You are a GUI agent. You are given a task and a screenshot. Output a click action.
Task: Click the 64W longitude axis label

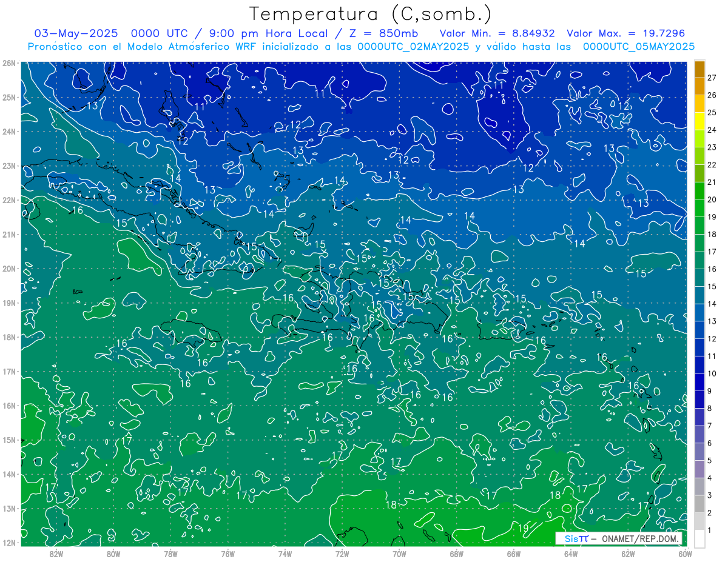pos(571,554)
